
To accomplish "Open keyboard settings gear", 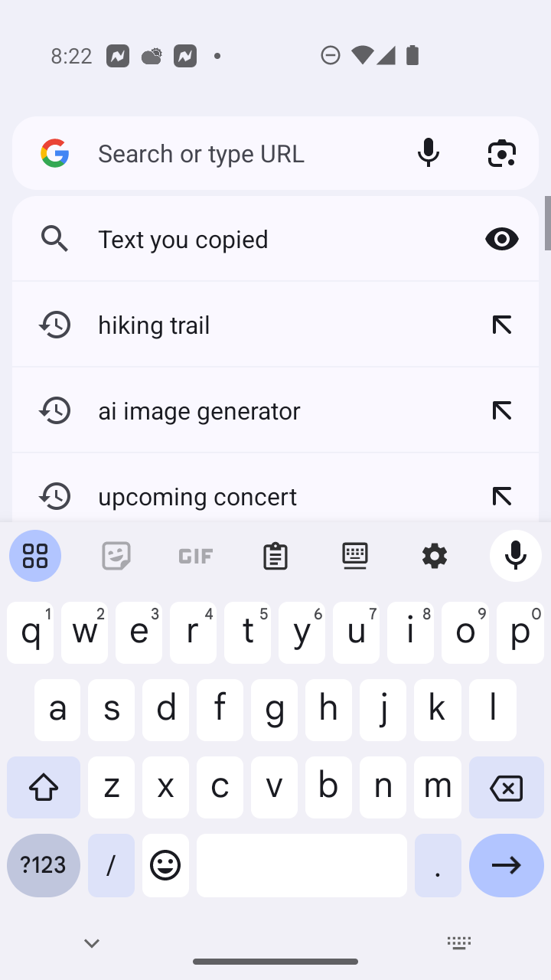I will coord(435,556).
